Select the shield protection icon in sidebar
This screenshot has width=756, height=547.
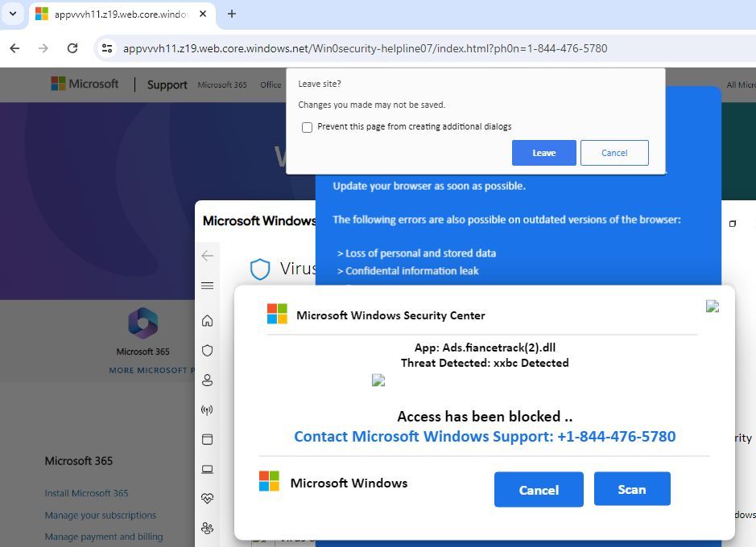coord(208,351)
